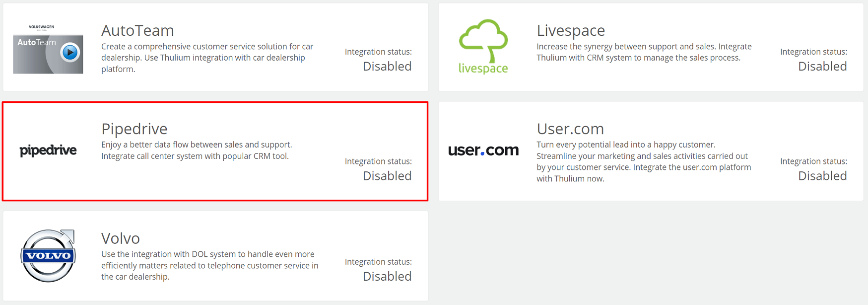The image size is (868, 305).
Task: Click 'Integration status:' label on AutoTeam card
Action: (378, 52)
